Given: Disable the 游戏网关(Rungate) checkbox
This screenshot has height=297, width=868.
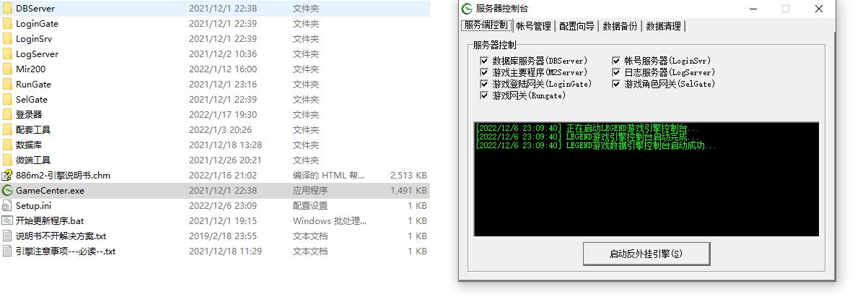Looking at the screenshot, I should click(x=484, y=95).
